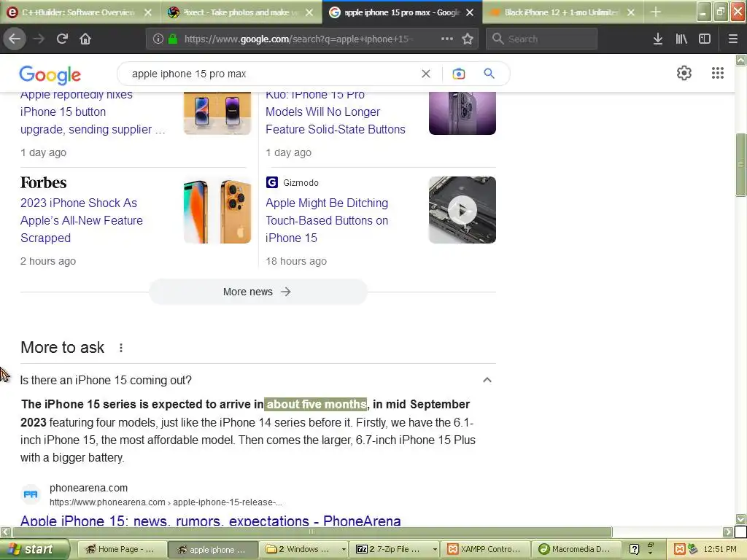Open Kuo iPhone 15 Pro Models article
This screenshot has width=747, height=560.
pos(336,112)
